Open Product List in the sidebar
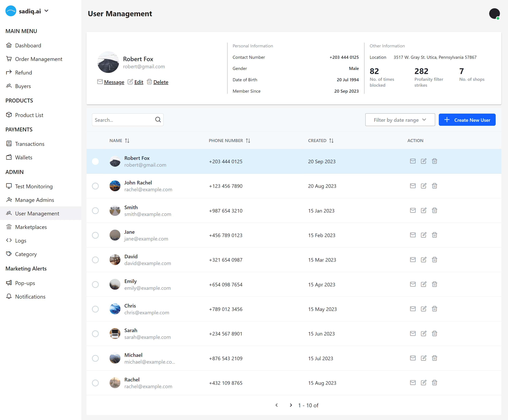508x420 pixels. 41,115
